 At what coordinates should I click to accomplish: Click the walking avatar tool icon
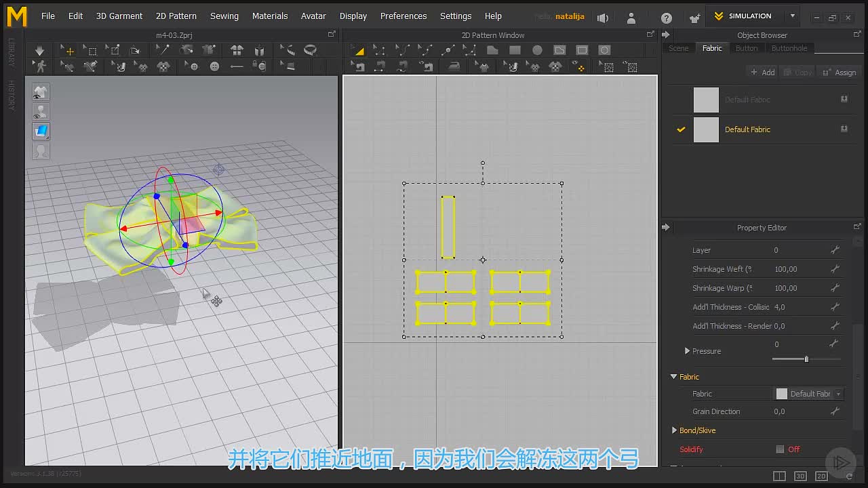coord(41,66)
